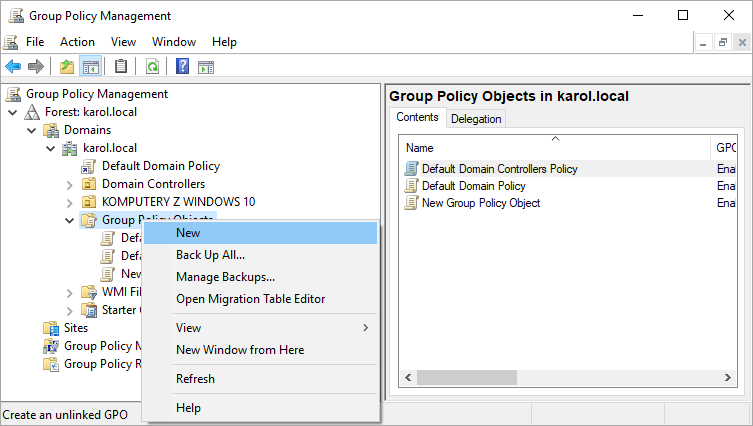Click the Up one level folder icon

pos(67,67)
